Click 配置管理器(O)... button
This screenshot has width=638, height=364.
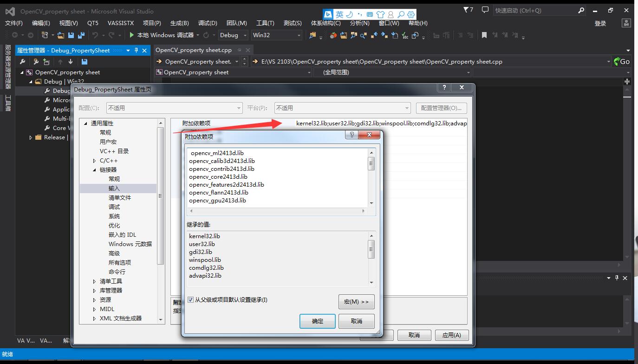point(441,108)
